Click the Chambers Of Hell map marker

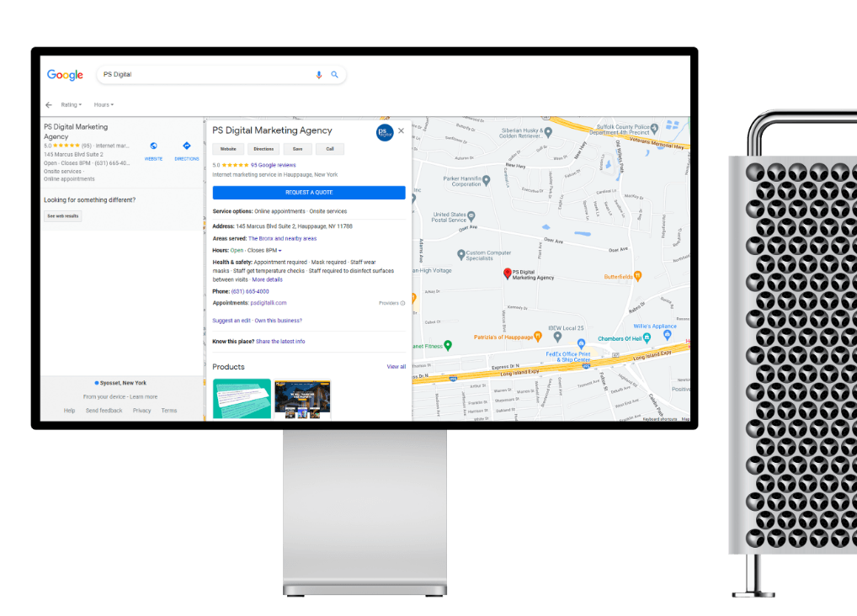647,337
